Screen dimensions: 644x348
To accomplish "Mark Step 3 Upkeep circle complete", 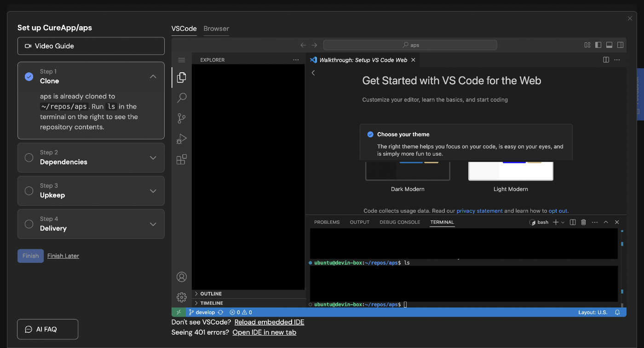I will (x=29, y=191).
